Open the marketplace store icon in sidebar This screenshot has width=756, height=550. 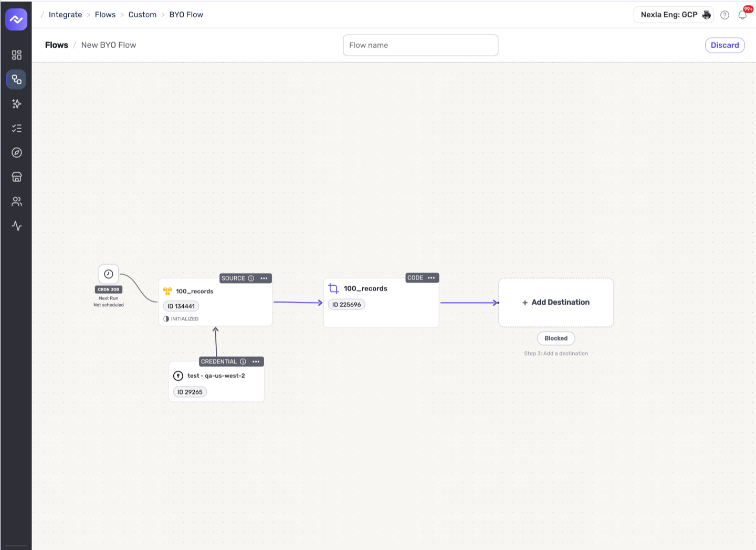[17, 177]
